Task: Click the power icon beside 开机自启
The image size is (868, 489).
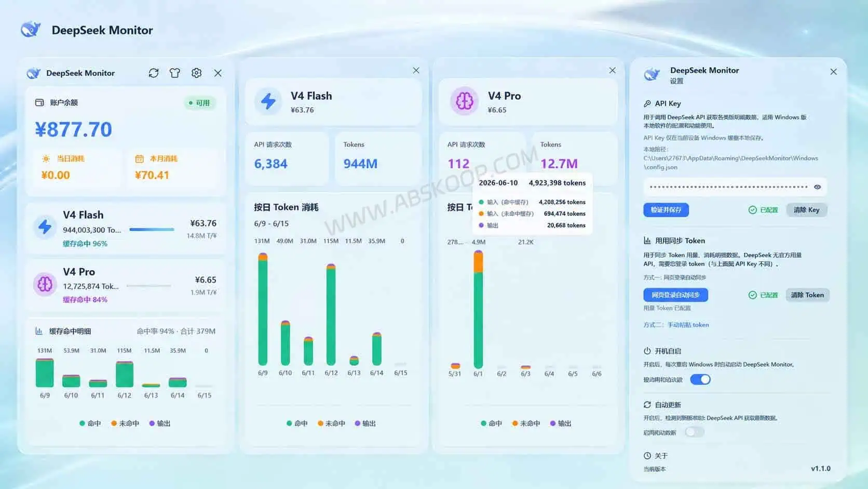Action: coord(647,351)
